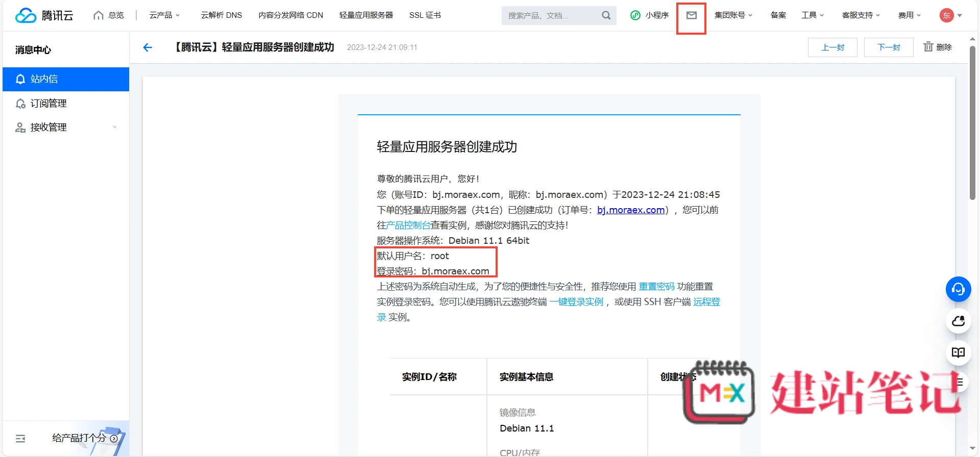Click the 消息中心 sidebar heading

(x=33, y=50)
